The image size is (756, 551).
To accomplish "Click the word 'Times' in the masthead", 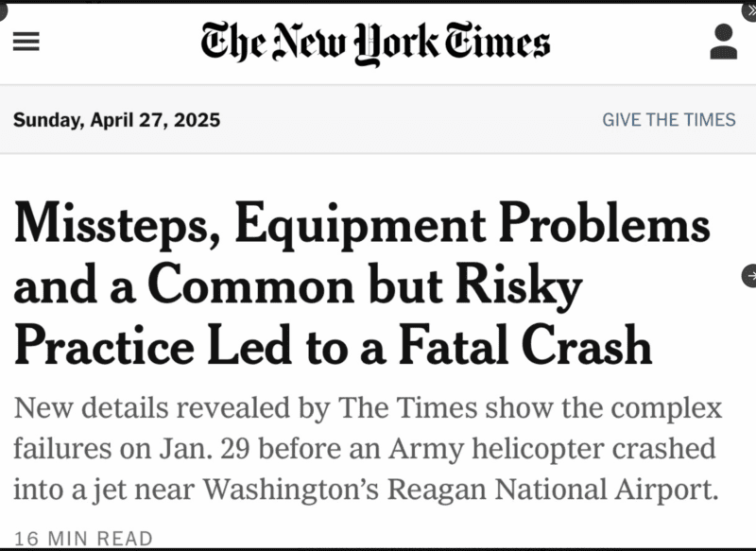I will (497, 41).
